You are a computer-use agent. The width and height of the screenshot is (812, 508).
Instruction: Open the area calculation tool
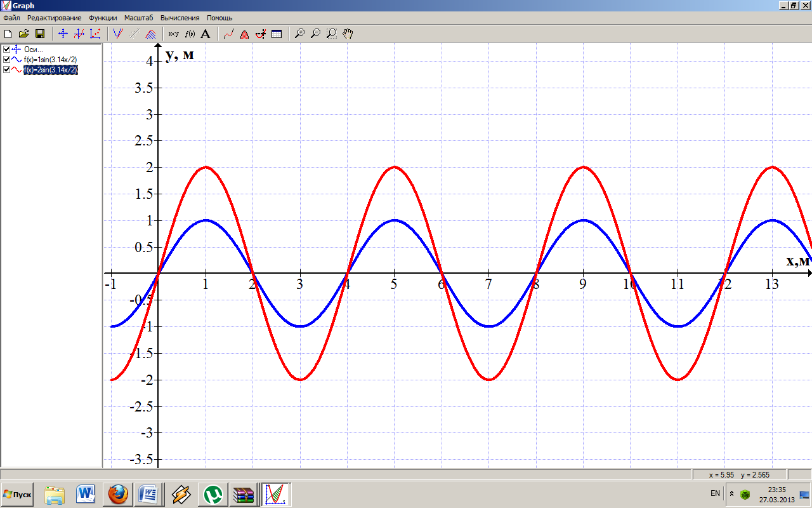pos(244,34)
